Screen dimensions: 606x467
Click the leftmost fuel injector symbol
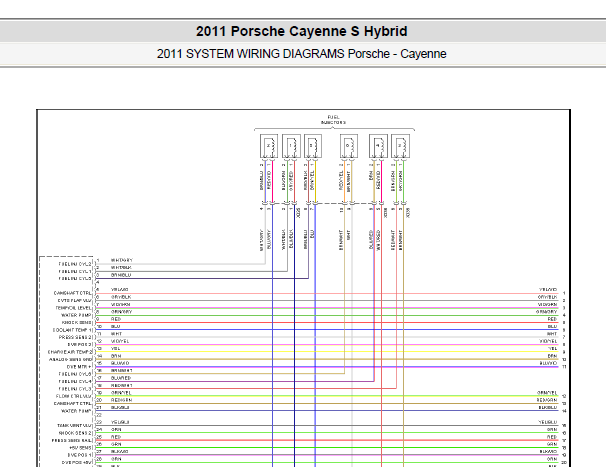[x=269, y=146]
